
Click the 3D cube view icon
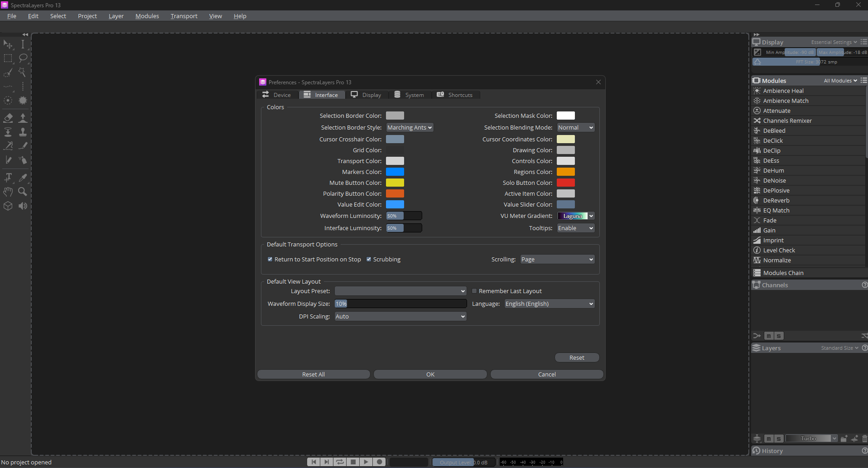tap(8, 206)
